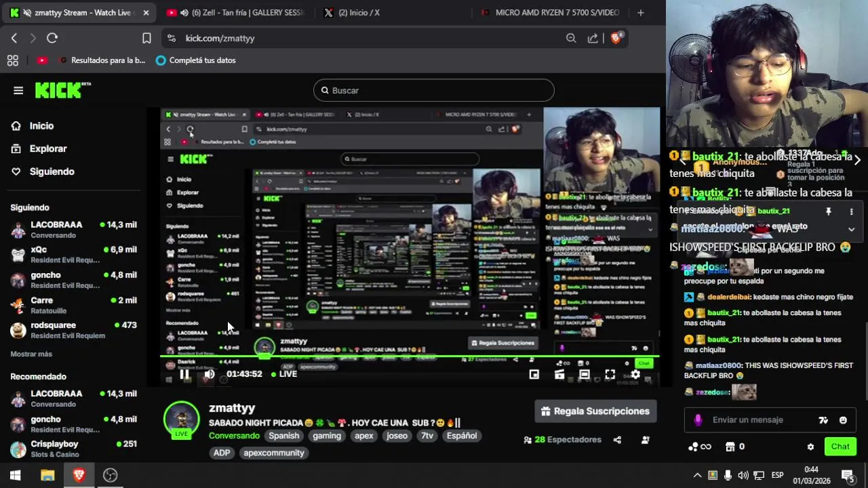Image resolution: width=868 pixels, height=488 pixels.
Task: Open the emoji picker in chat
Action: [843, 420]
